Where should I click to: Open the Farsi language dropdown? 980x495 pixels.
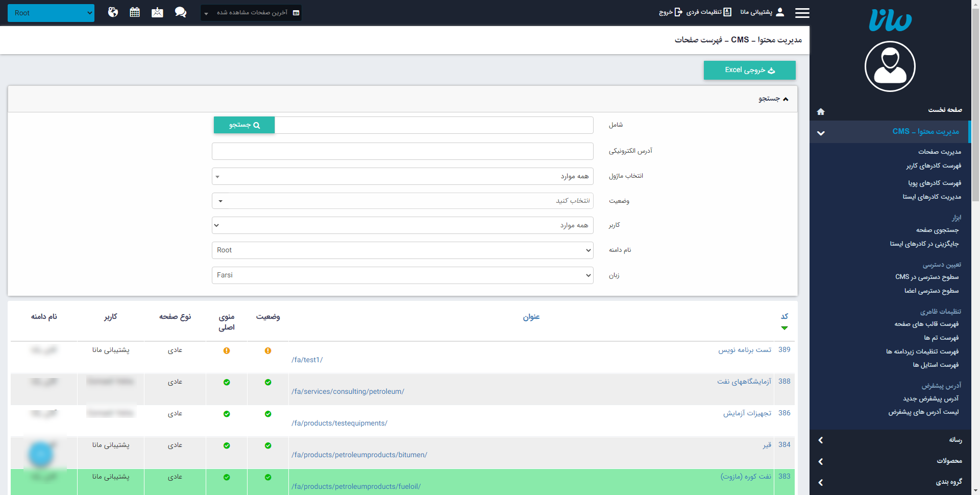click(x=402, y=275)
